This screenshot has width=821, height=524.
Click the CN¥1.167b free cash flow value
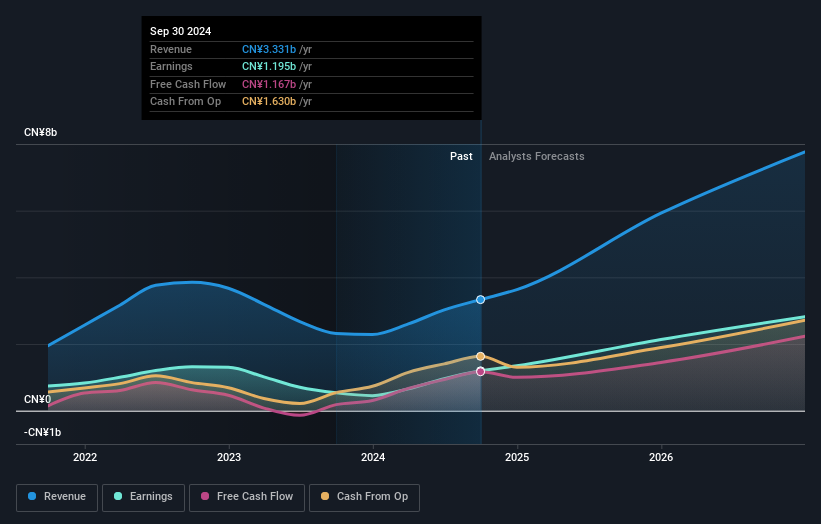click(269, 84)
